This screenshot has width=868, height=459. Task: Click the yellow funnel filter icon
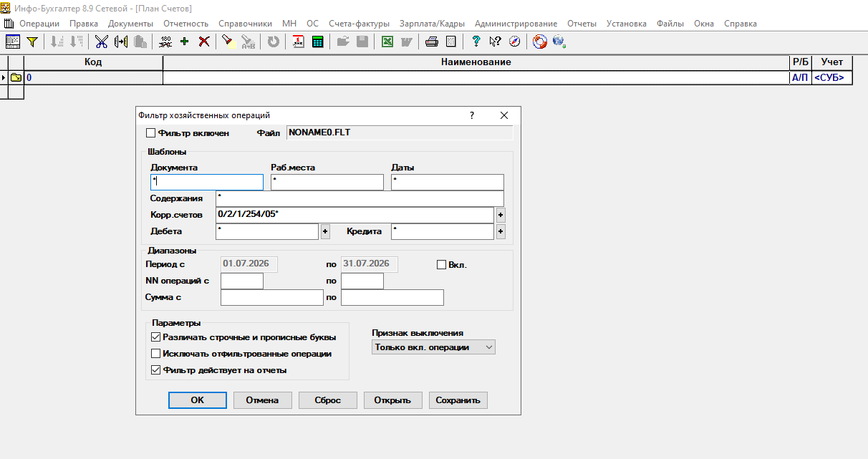coord(32,42)
